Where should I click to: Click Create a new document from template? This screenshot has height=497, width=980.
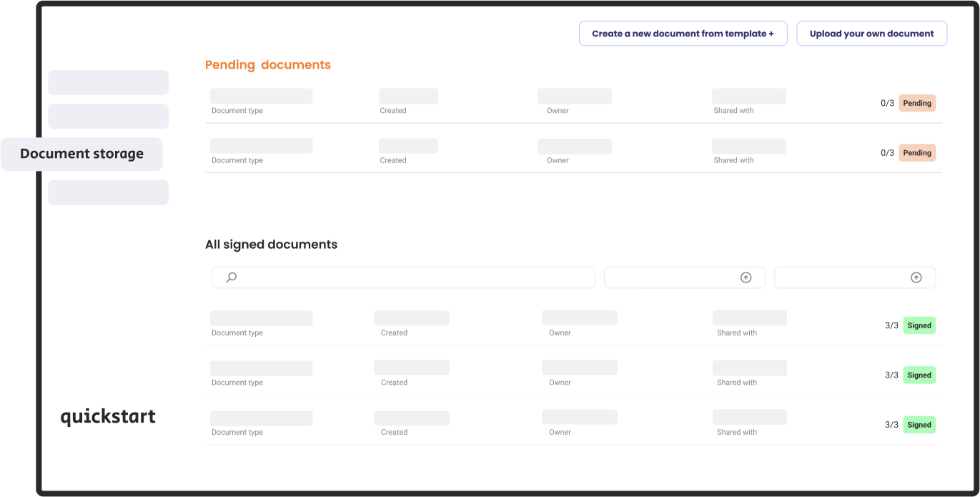click(683, 33)
